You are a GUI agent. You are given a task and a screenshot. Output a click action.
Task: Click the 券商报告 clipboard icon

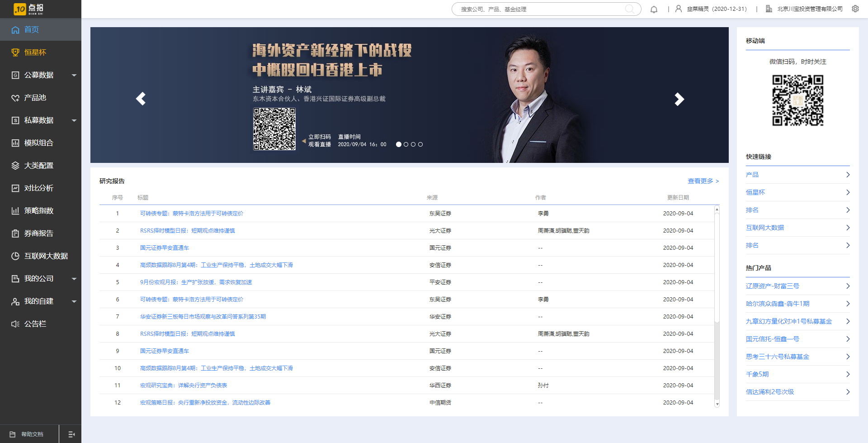15,233
